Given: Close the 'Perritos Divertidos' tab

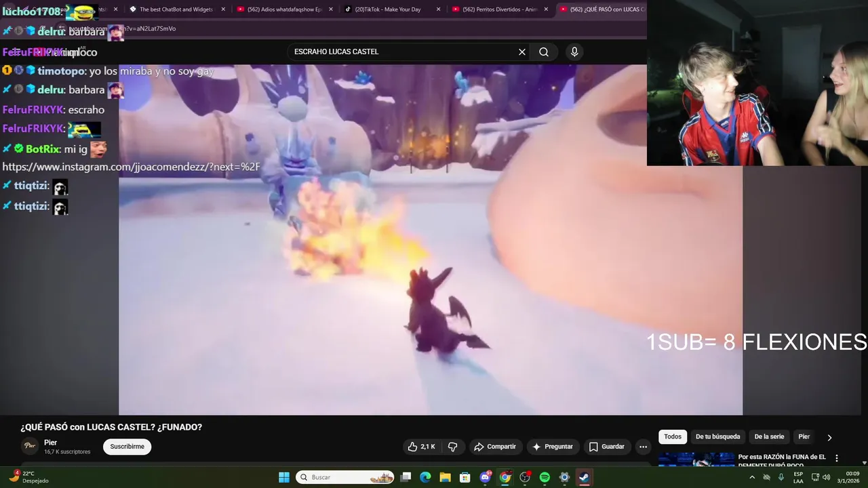Looking at the screenshot, I should (546, 9).
